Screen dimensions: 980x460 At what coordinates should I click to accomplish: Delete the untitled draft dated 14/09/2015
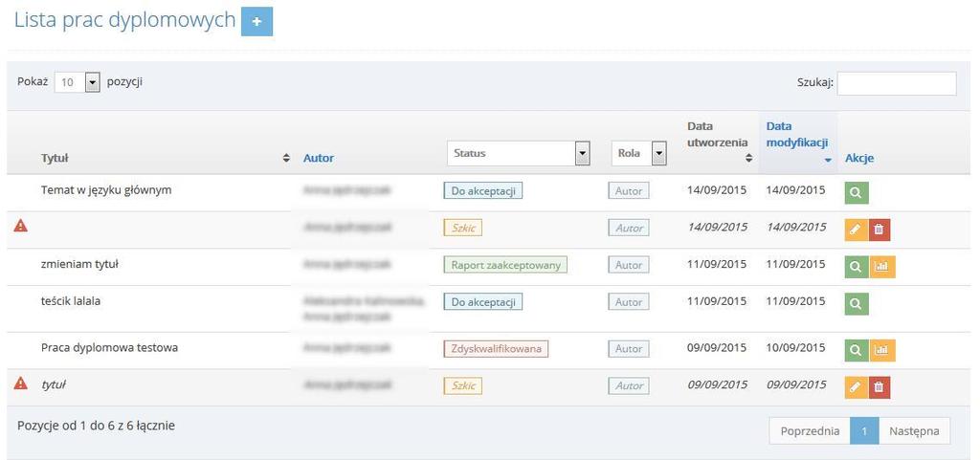pos(879,230)
